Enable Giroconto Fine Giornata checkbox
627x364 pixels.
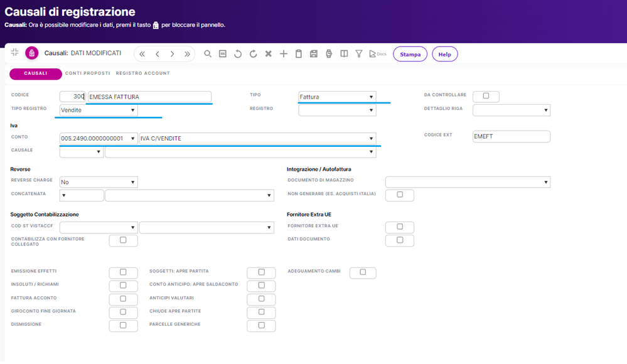point(123,312)
